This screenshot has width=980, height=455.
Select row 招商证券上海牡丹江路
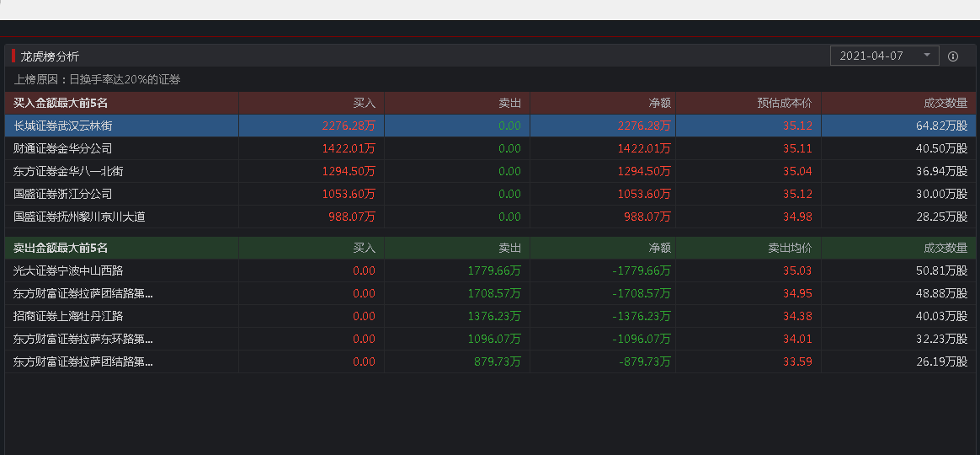point(490,316)
